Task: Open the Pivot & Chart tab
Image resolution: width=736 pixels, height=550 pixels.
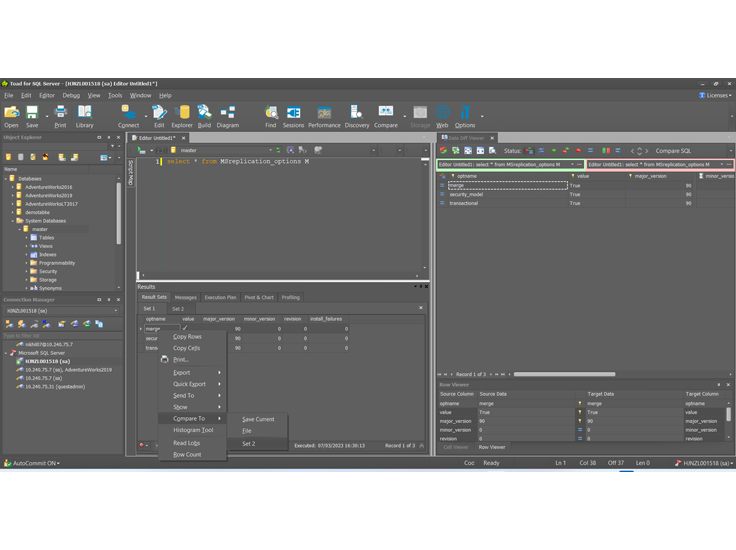Action: point(259,298)
